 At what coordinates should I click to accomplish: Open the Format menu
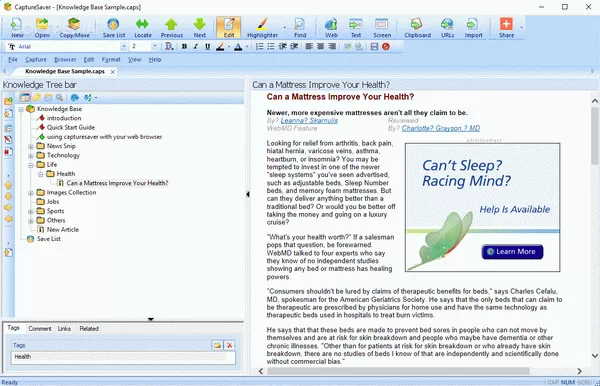point(111,60)
